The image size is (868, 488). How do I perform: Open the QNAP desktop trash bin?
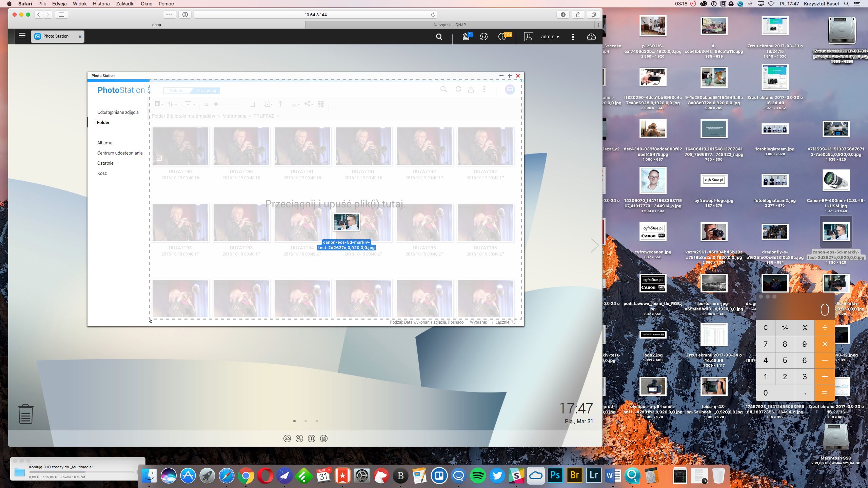[25, 414]
